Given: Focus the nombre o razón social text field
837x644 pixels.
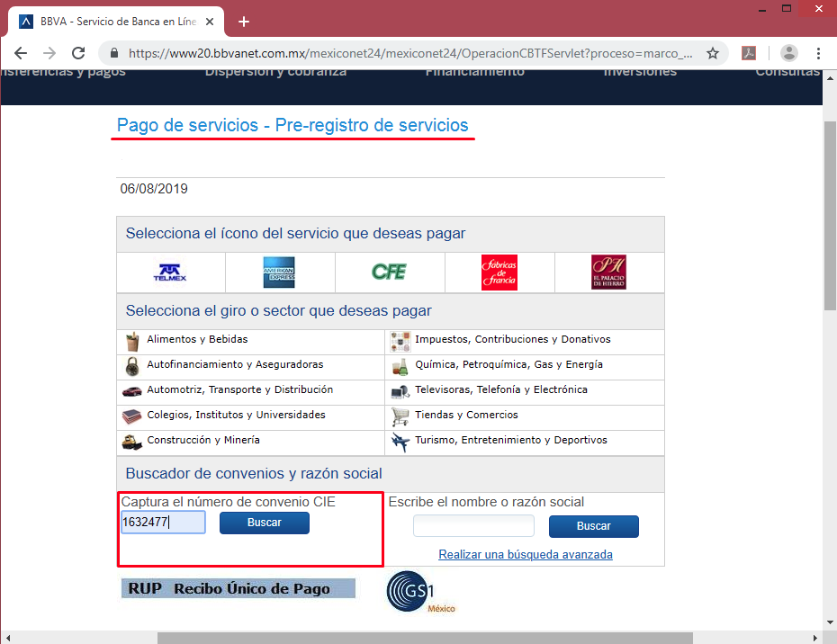Looking at the screenshot, I should (x=473, y=526).
